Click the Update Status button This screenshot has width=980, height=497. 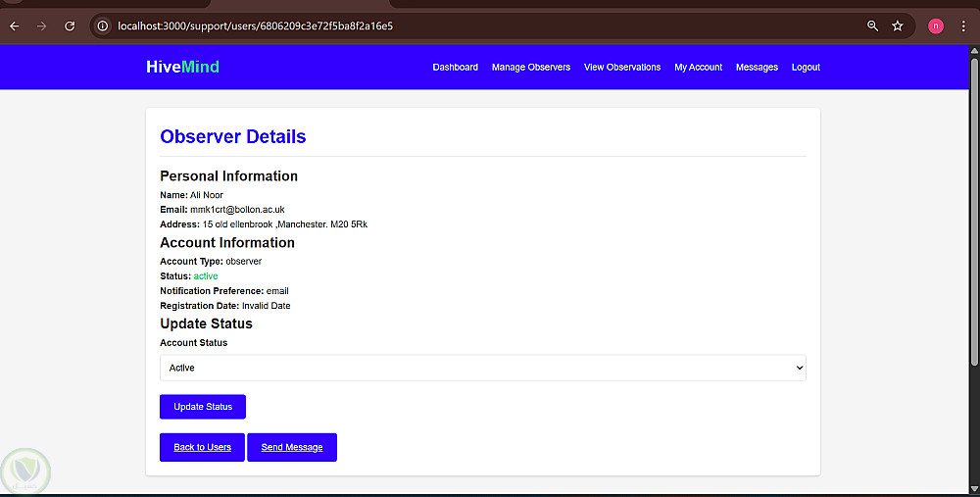coord(203,407)
